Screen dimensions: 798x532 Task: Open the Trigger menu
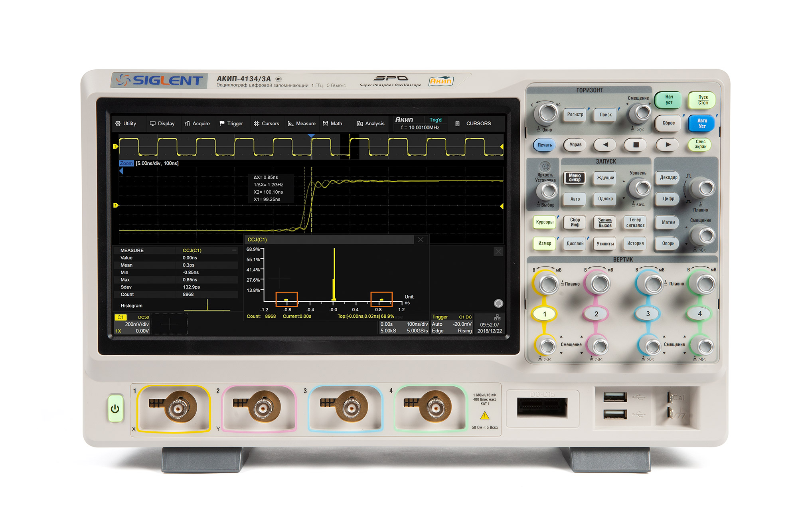point(231,123)
